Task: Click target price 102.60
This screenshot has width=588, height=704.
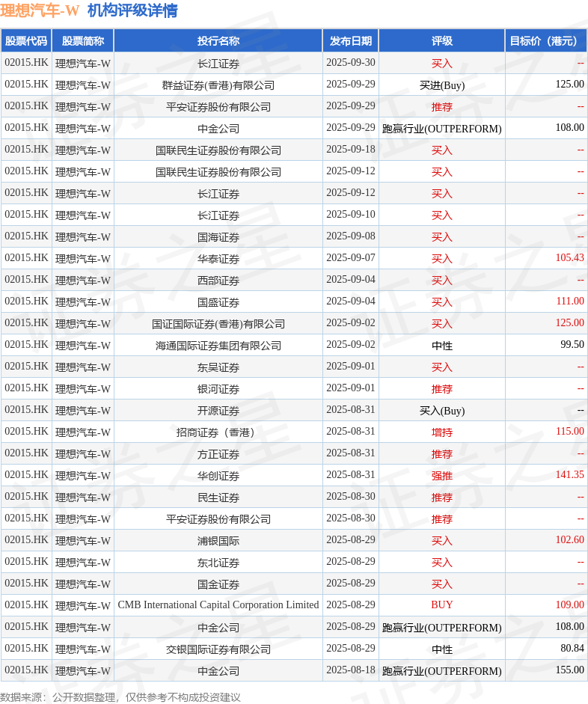Action: 546,541
